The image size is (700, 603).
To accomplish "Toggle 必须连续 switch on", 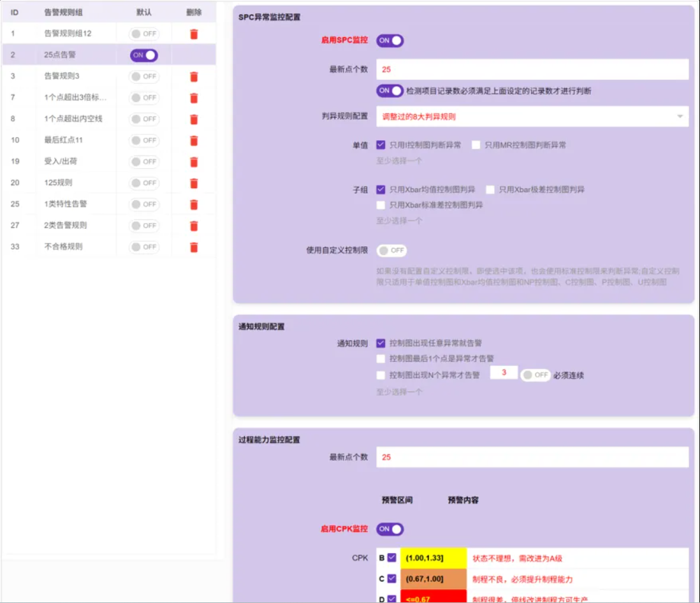I will click(535, 375).
